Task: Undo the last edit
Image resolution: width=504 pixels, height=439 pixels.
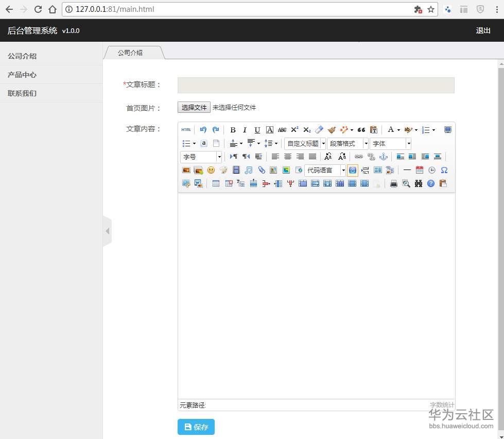Action: tap(203, 130)
